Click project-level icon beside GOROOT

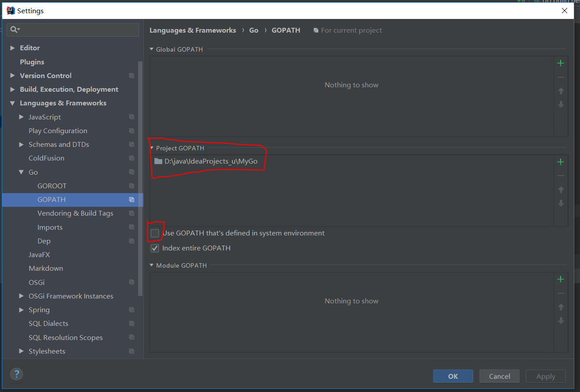point(131,186)
